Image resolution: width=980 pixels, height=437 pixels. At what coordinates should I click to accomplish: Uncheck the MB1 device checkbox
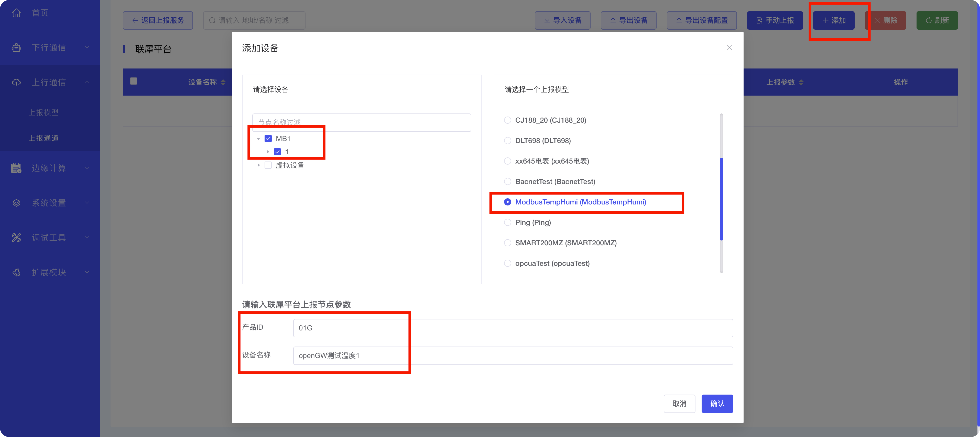click(x=268, y=139)
